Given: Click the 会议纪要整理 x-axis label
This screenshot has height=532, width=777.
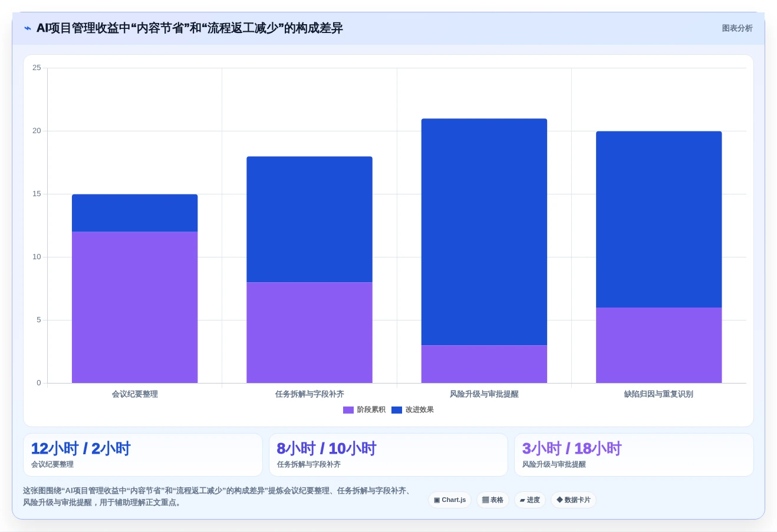Looking at the screenshot, I should (x=135, y=394).
